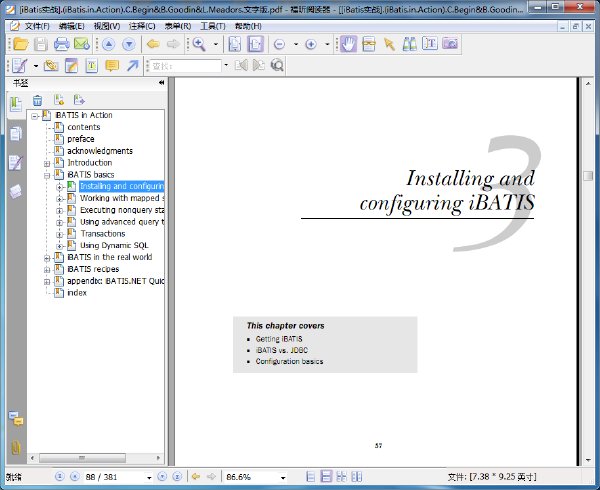Click the document vertical scrollbar thumb
This screenshot has height=490, width=600.
coord(588,176)
